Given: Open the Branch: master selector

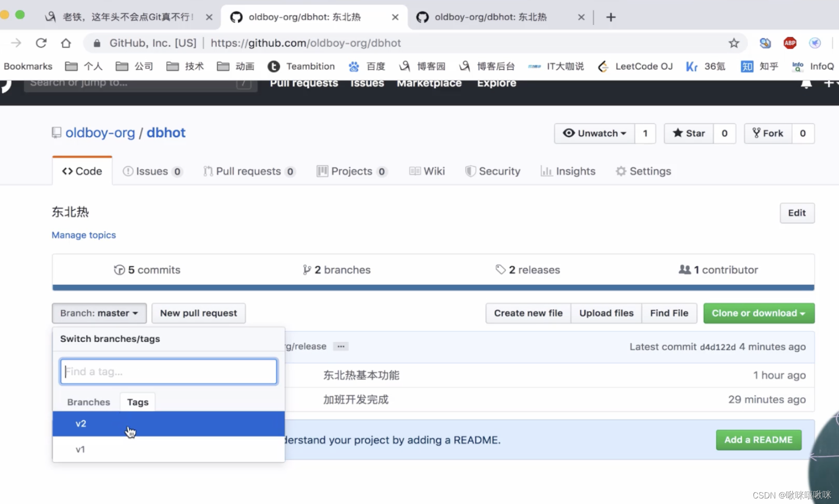Looking at the screenshot, I should coord(99,313).
